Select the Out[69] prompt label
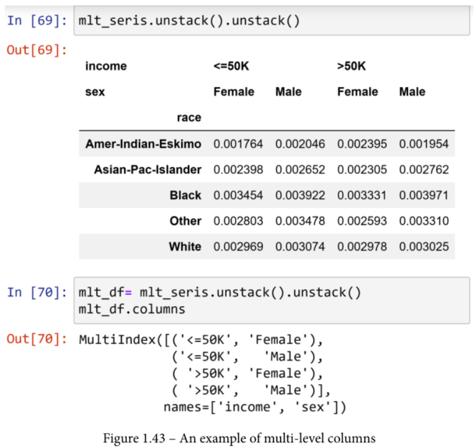 tap(36, 50)
